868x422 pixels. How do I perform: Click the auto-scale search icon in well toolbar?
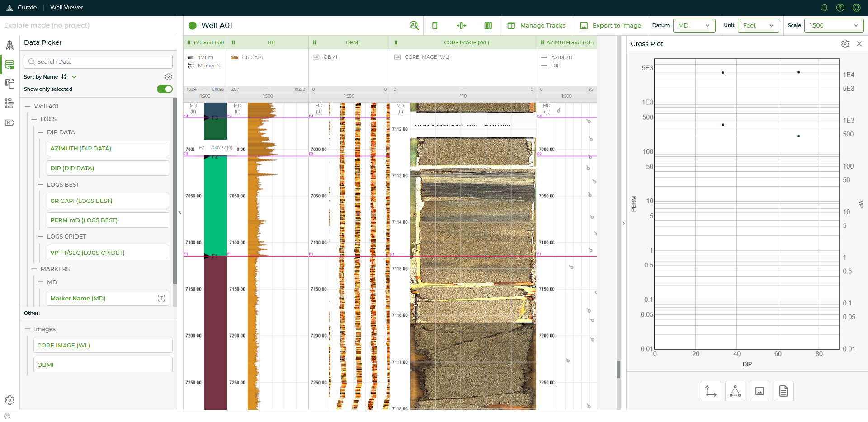pyautogui.click(x=414, y=26)
